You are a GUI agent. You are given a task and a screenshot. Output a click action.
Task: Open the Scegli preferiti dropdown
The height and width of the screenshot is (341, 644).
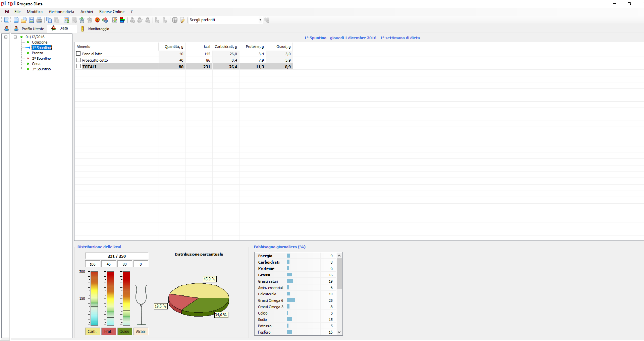(x=260, y=20)
